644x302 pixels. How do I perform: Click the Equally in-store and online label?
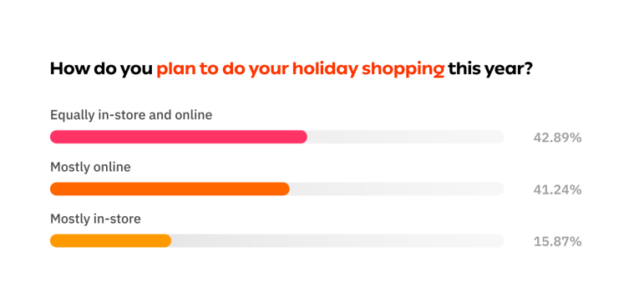131,115
